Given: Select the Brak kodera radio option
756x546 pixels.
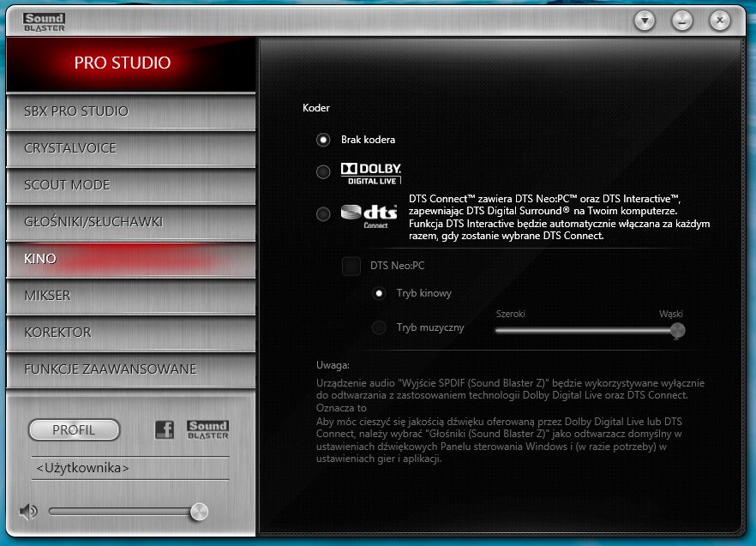Looking at the screenshot, I should [x=323, y=140].
